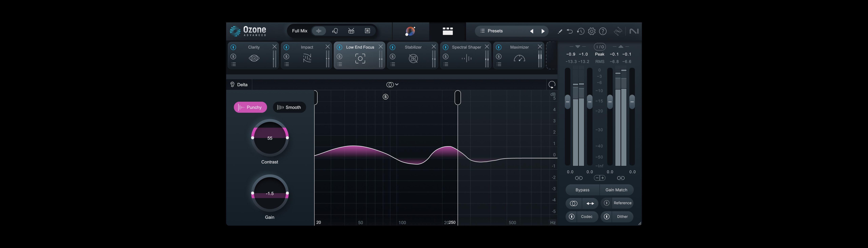Click the band solo S marker on graph

[x=386, y=97]
